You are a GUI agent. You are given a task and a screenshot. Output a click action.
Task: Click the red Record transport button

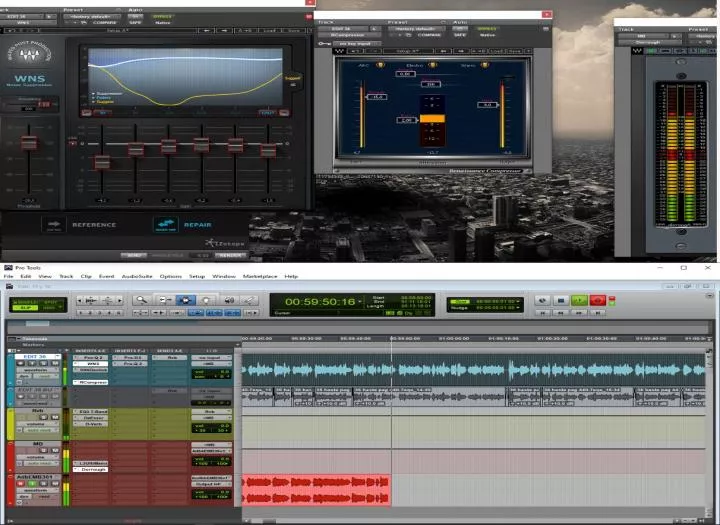[x=598, y=300]
